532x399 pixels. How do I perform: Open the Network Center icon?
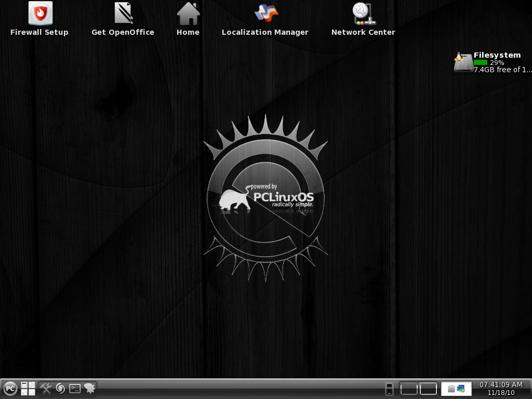(363, 14)
